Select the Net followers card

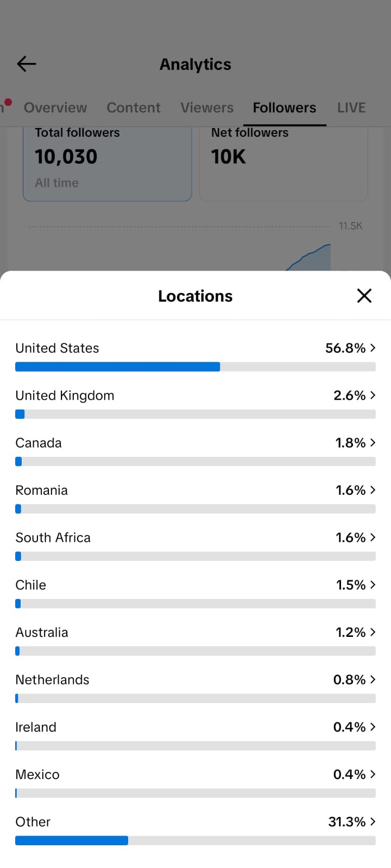[284, 164]
